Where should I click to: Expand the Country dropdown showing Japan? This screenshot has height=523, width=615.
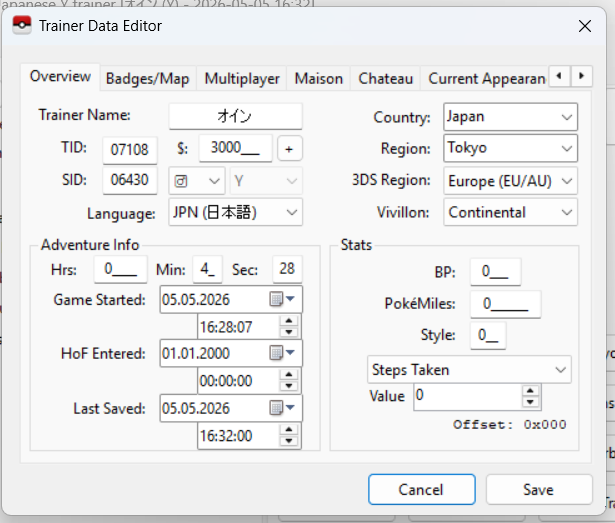click(510, 117)
